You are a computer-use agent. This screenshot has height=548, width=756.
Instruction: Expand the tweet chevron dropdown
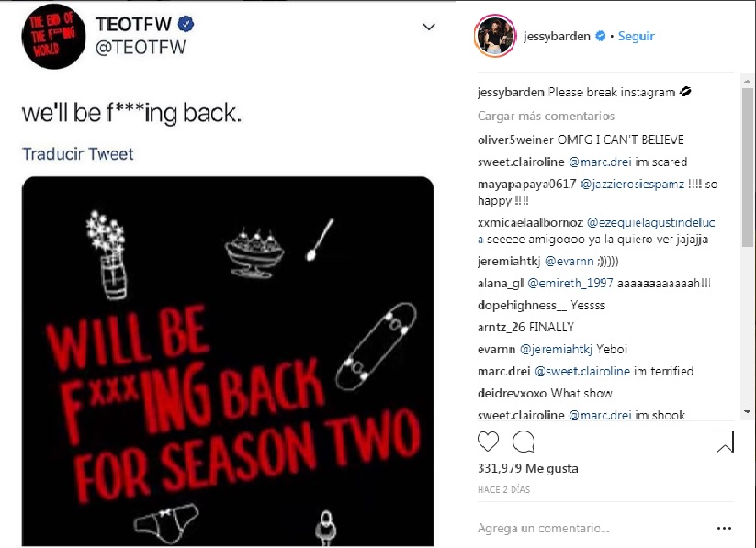[429, 27]
